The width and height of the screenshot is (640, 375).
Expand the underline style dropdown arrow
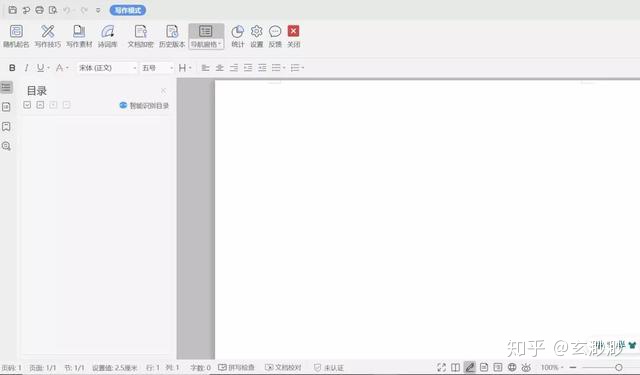tap(48, 68)
